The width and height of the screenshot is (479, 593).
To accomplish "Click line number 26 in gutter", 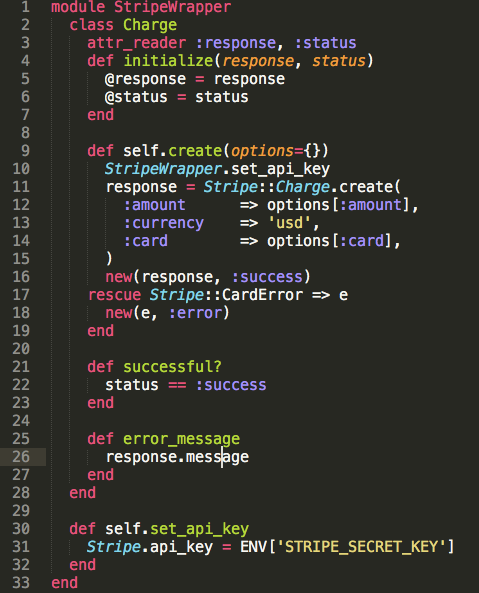I will click(x=21, y=457).
